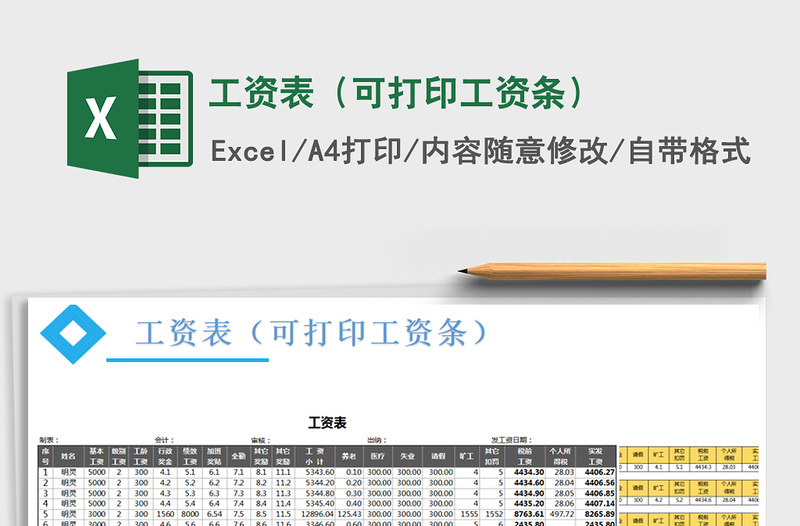Click the cell with value 5344.80
Viewport: 800px width, 526px height.
pos(315,493)
